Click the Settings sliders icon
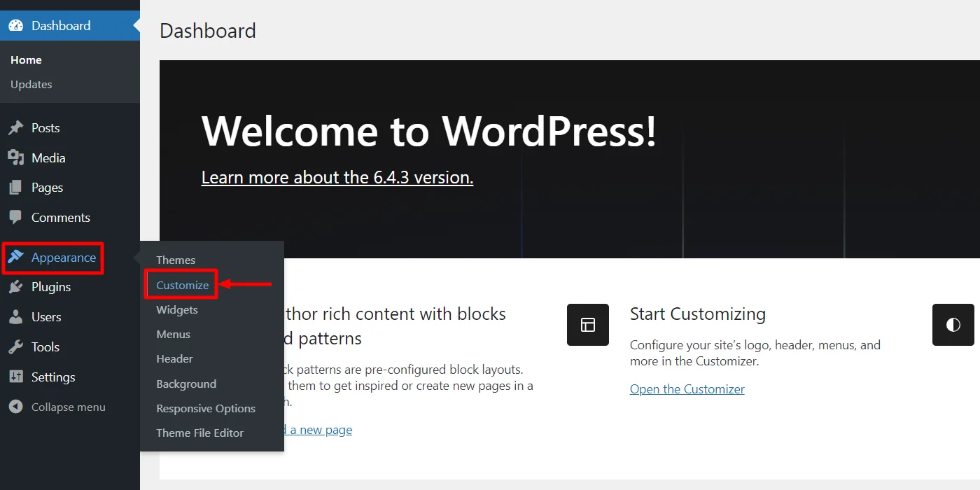This screenshot has width=980, height=490. click(x=15, y=377)
